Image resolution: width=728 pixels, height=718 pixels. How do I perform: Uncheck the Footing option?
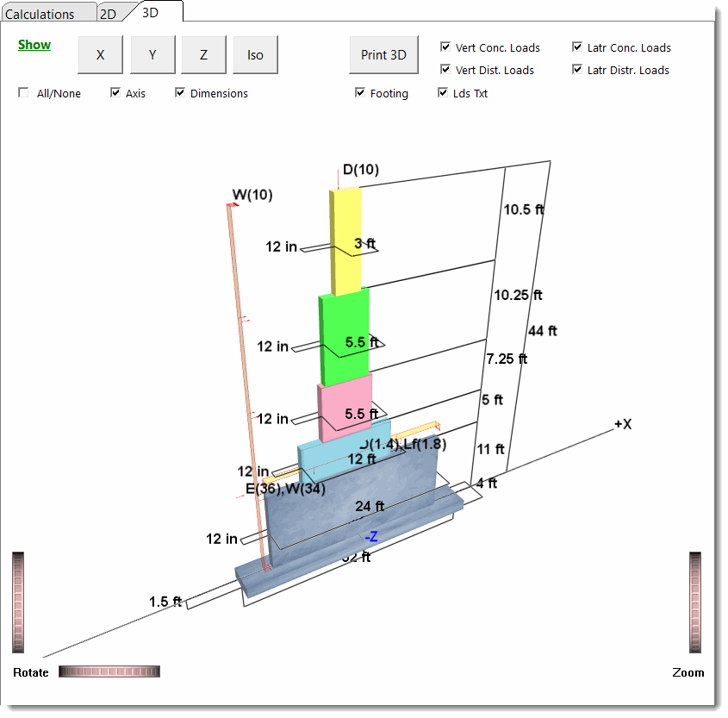pos(361,93)
